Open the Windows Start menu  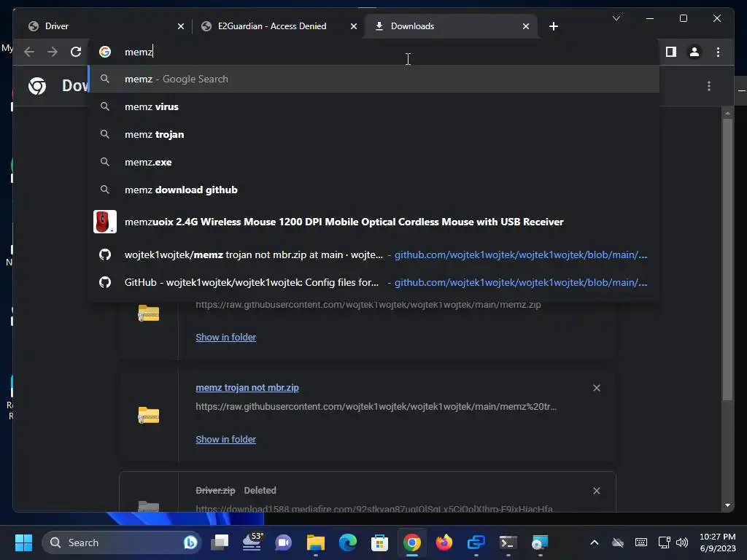23,542
